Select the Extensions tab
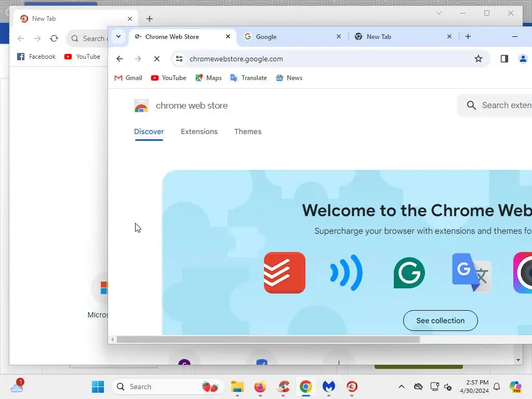This screenshot has height=399, width=532. pyautogui.click(x=199, y=131)
